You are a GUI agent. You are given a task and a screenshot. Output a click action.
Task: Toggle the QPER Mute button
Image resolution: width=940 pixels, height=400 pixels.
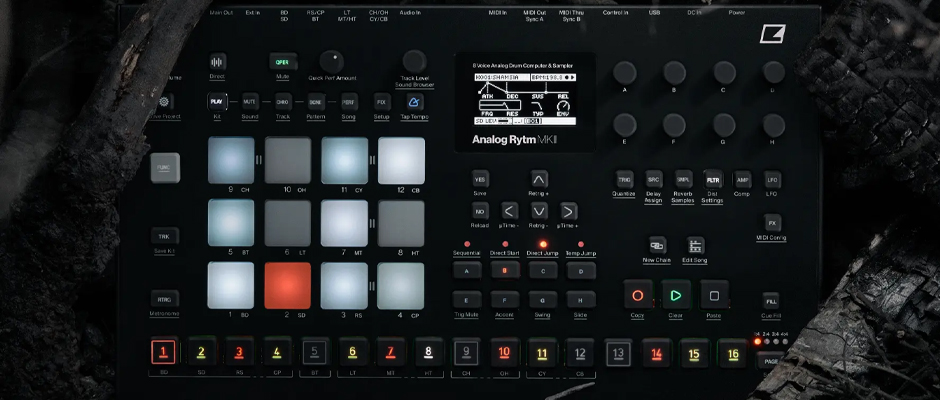(283, 62)
